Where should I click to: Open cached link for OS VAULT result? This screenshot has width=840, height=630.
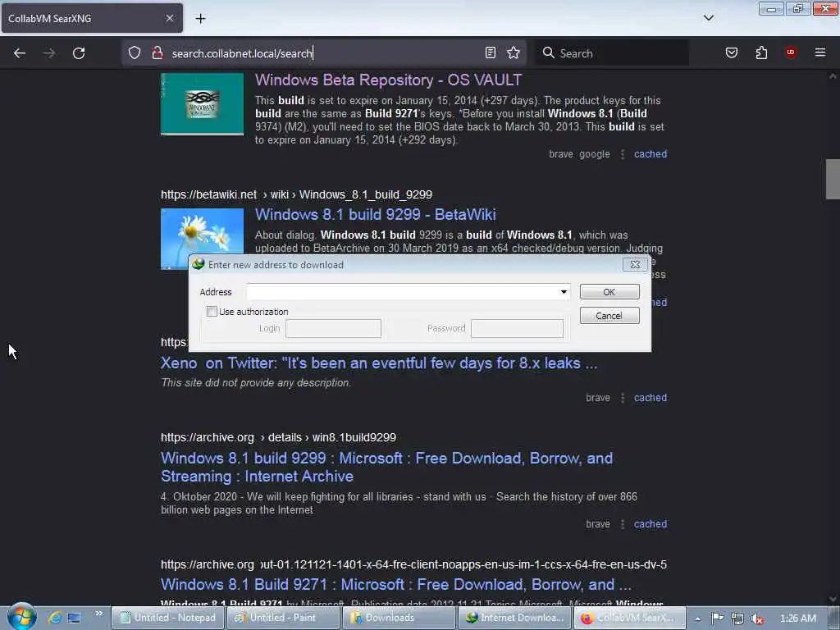tap(651, 154)
